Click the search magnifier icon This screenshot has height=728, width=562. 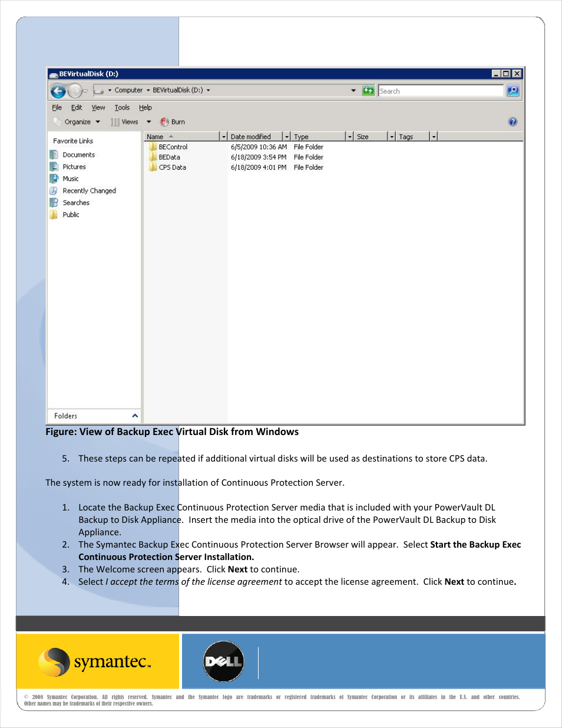click(x=513, y=90)
